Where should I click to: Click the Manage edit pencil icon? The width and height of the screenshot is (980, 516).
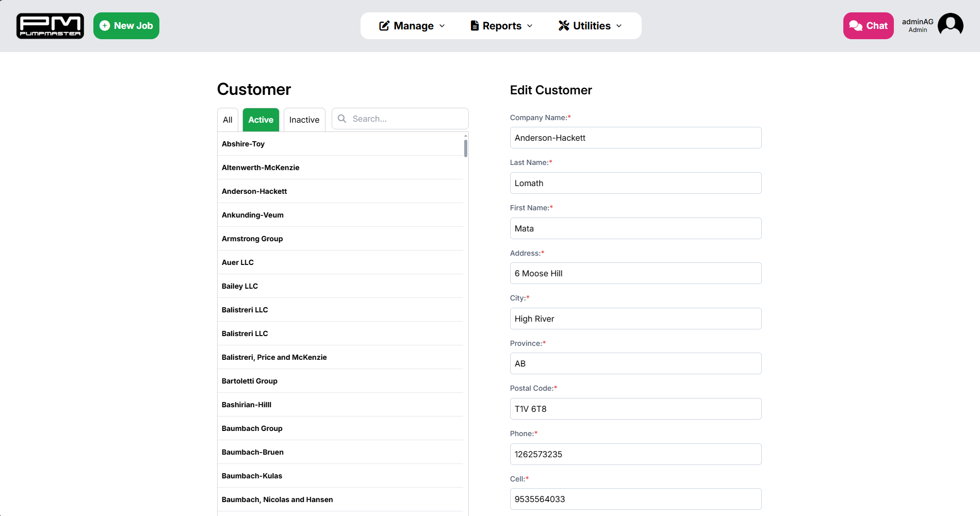pyautogui.click(x=384, y=26)
